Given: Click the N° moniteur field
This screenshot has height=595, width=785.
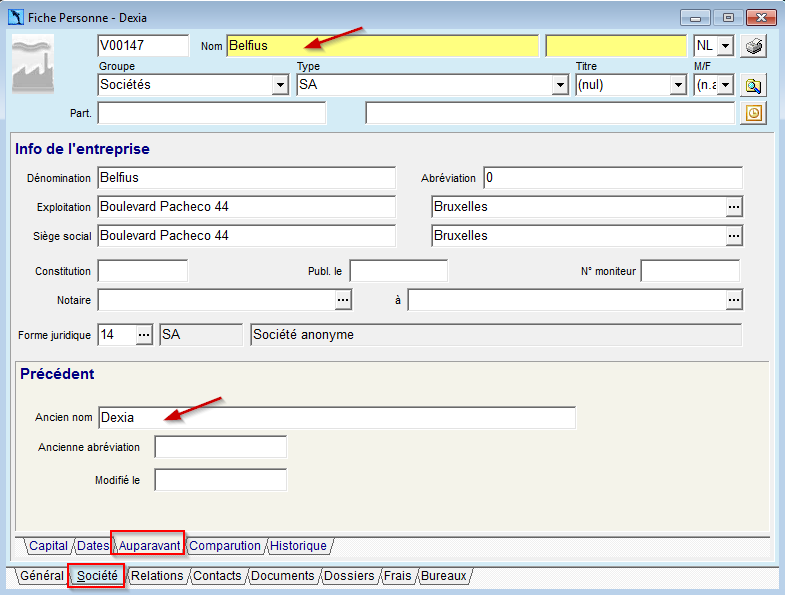Looking at the screenshot, I should pyautogui.click(x=690, y=271).
